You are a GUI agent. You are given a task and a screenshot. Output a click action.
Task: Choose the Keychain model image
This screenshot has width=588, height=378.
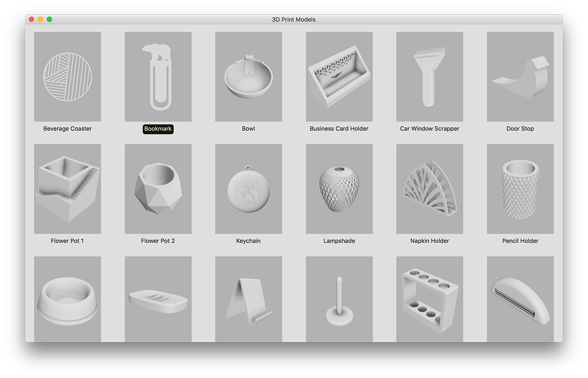(248, 189)
